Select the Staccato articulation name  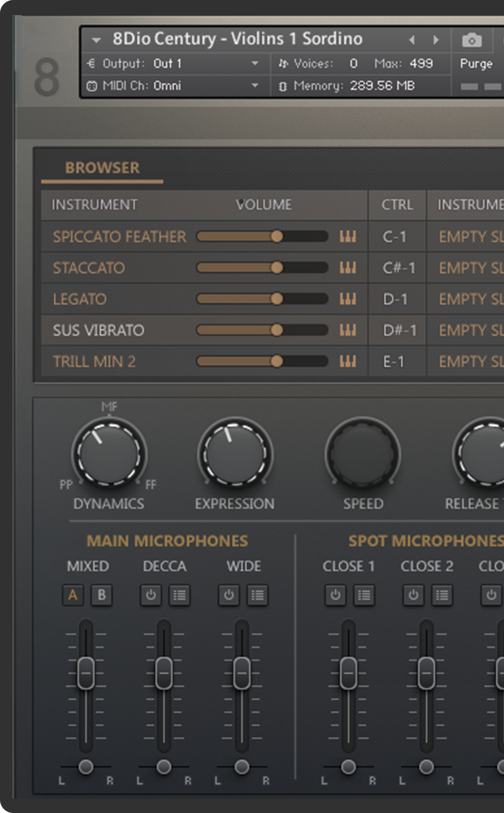coord(89,268)
